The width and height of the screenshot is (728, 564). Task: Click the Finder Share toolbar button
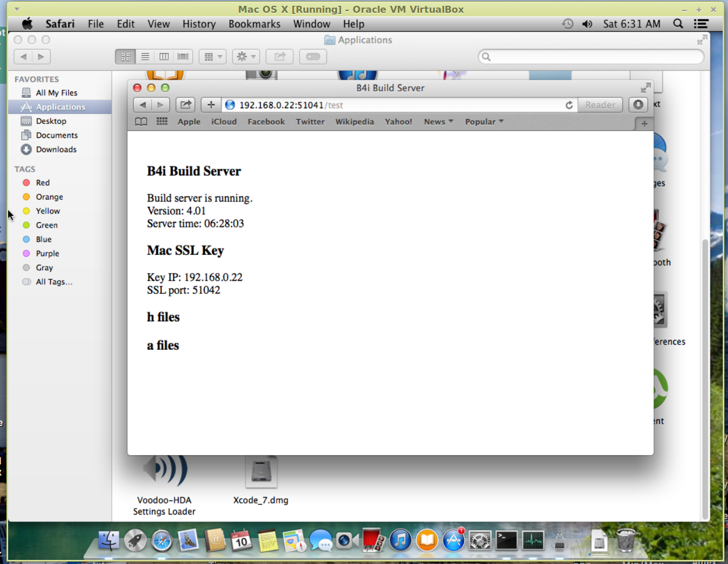(280, 56)
